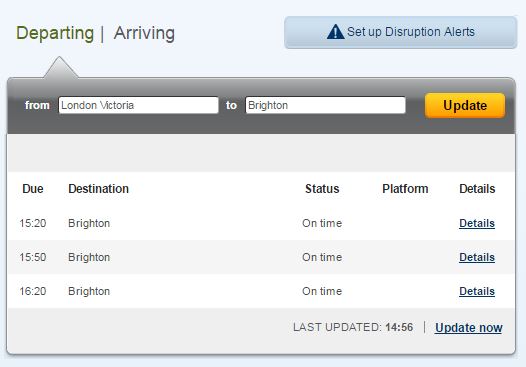Click the from station field London Victoria
Screen dimensions: 526x367
pos(138,105)
